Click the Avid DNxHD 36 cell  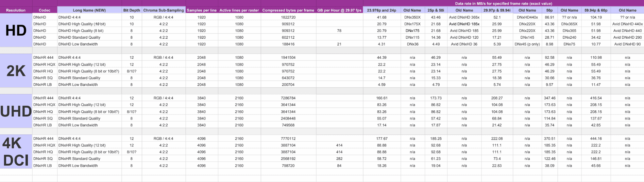[464, 44]
